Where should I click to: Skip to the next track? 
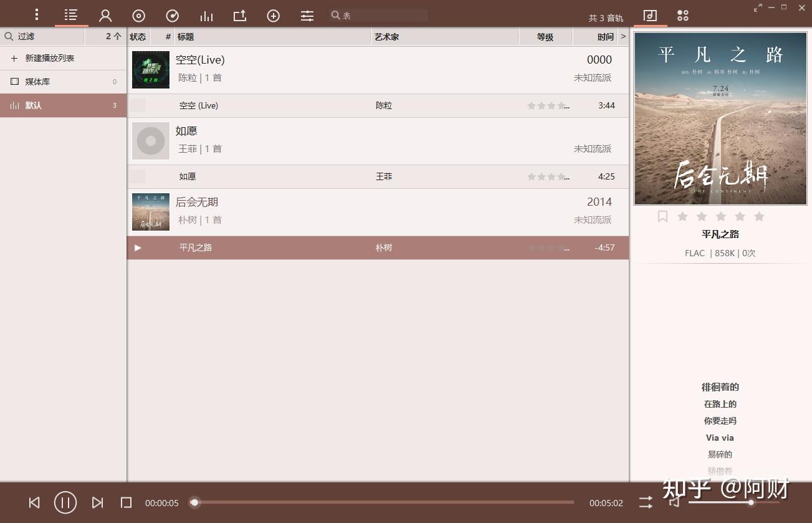[x=97, y=502]
